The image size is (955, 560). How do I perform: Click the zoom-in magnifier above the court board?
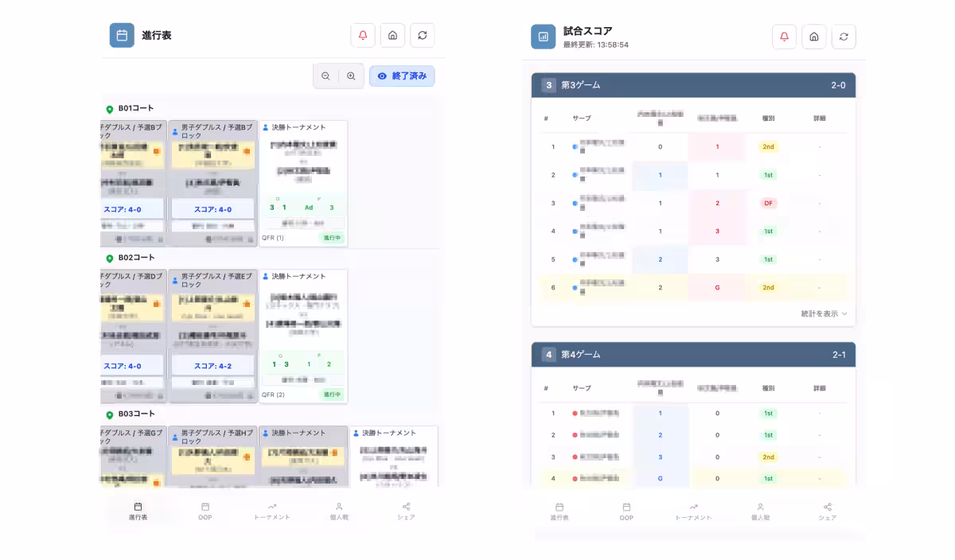pos(351,76)
